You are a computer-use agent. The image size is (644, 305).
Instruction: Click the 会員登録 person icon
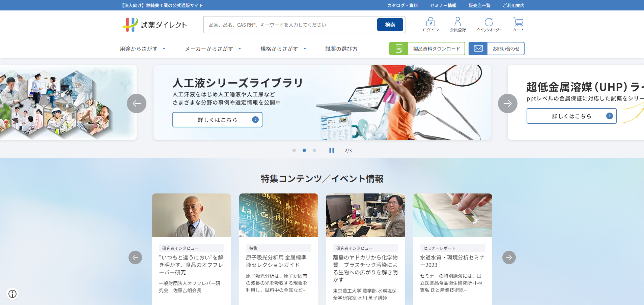(x=457, y=22)
